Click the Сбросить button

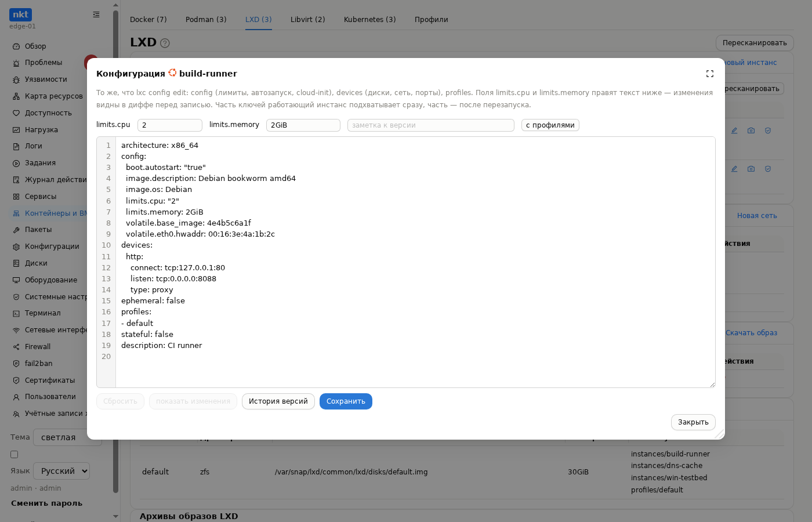(120, 401)
